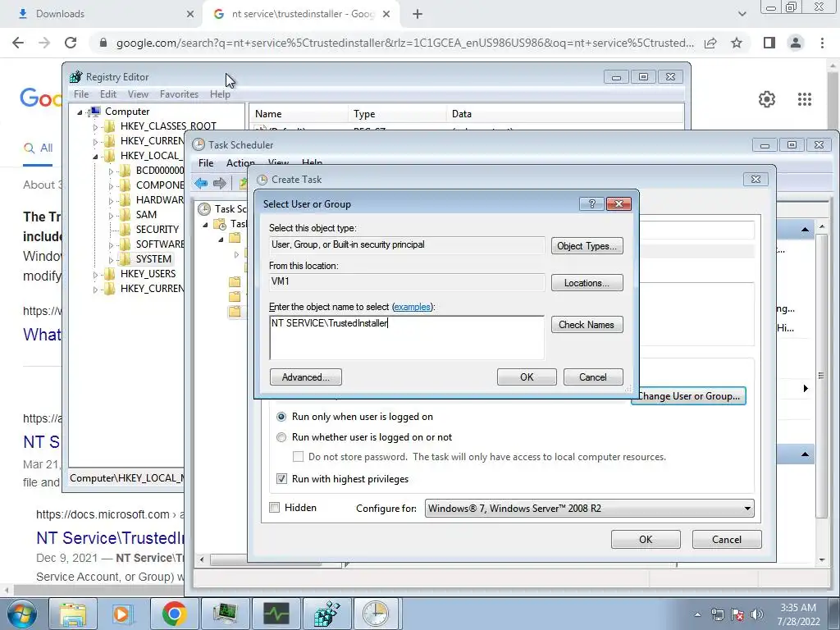The height and width of the screenshot is (630, 840).
Task: Collapse HKEY_LOCAL_MACHINE registry key
Action: (x=95, y=157)
